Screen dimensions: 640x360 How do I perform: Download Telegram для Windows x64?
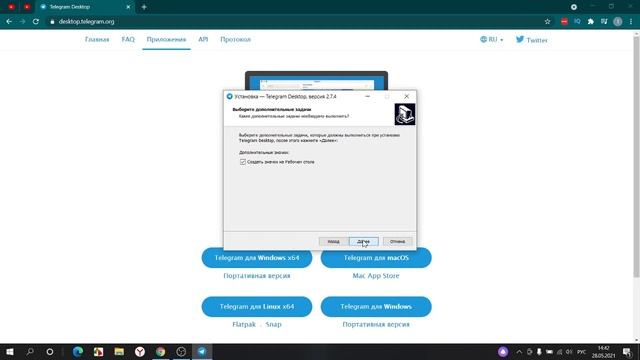click(257, 258)
